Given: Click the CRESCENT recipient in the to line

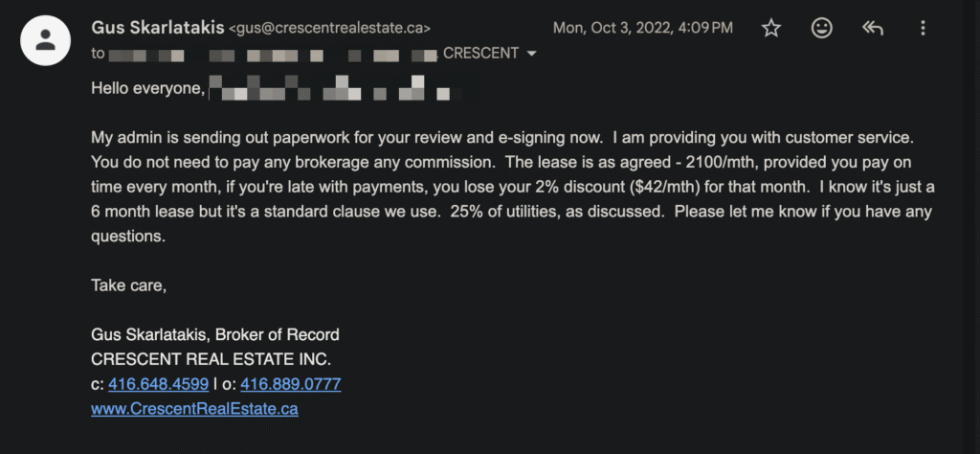Looking at the screenshot, I should point(483,54).
